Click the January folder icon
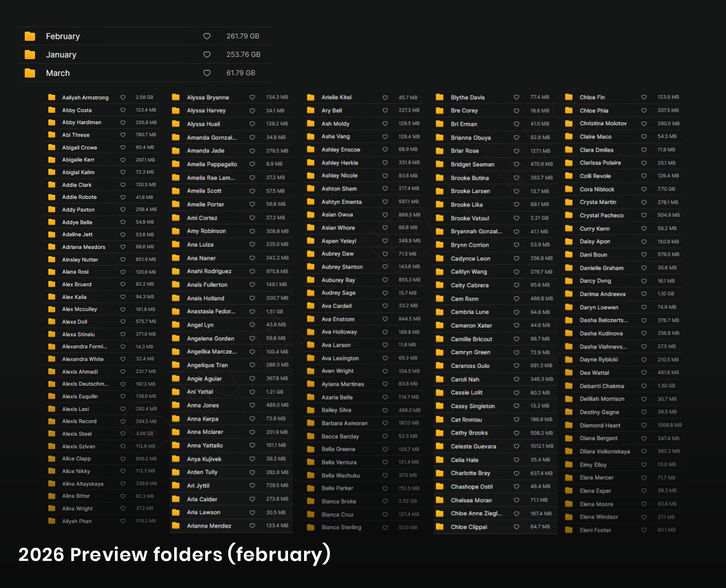This screenshot has width=726, height=588. pyautogui.click(x=30, y=55)
